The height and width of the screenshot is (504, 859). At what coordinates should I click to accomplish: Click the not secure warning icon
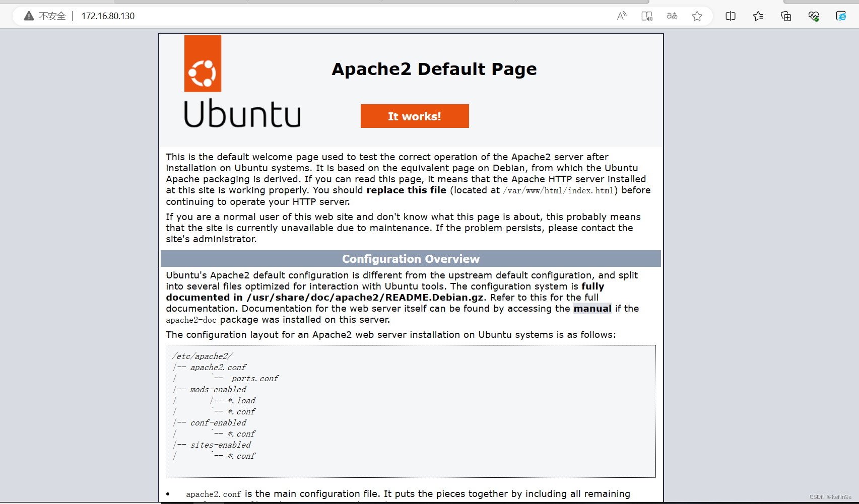[29, 16]
